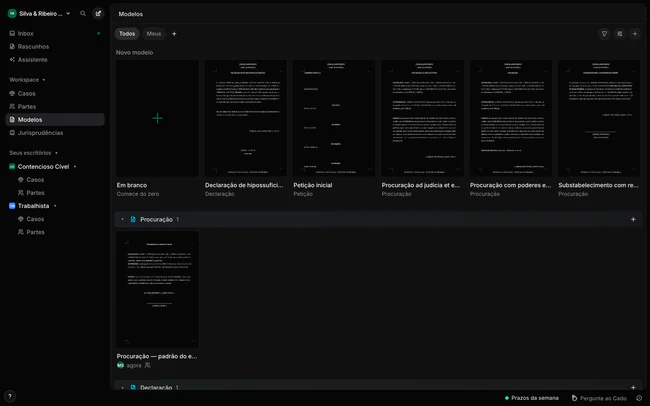650x406 pixels.
Task: Open the help question mark button
Action: tap(10, 396)
